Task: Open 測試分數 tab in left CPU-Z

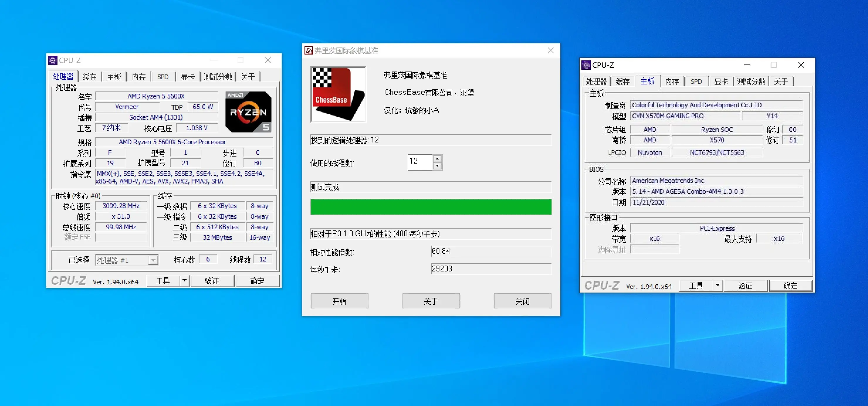Action: coord(218,77)
